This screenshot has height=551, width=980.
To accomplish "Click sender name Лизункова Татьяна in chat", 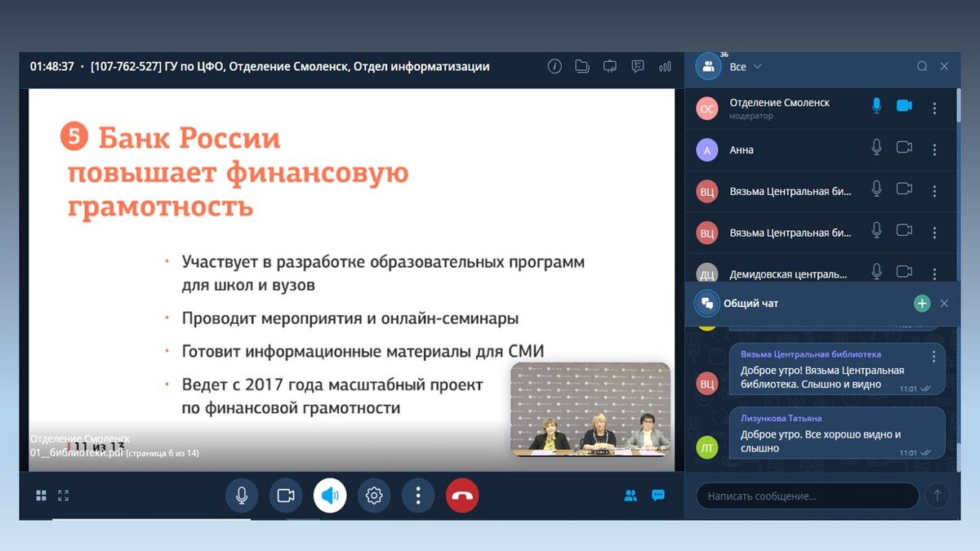I will click(782, 419).
